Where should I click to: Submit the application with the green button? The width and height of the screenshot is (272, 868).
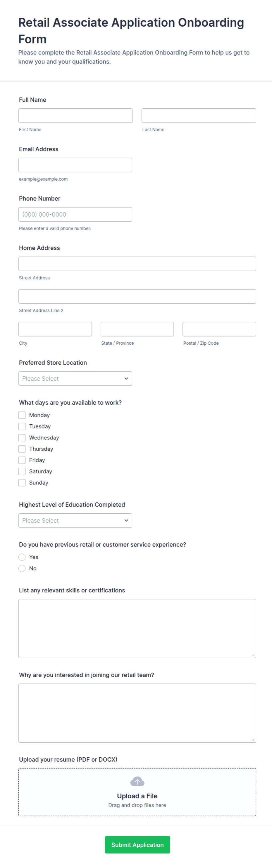137,844
